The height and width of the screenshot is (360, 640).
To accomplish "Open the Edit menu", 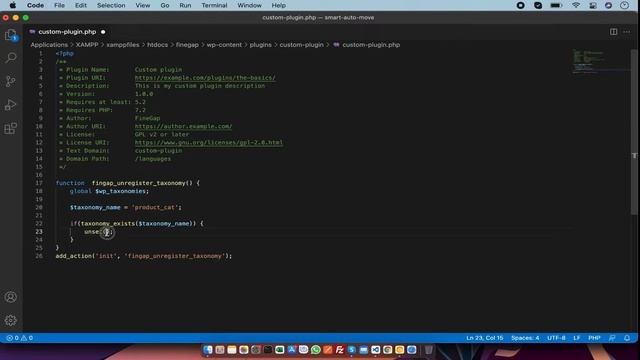I will click(x=81, y=5).
